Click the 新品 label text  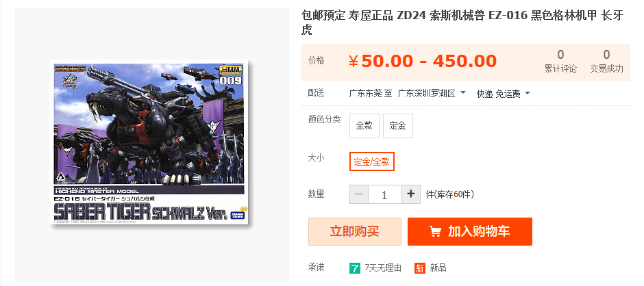[438, 268]
